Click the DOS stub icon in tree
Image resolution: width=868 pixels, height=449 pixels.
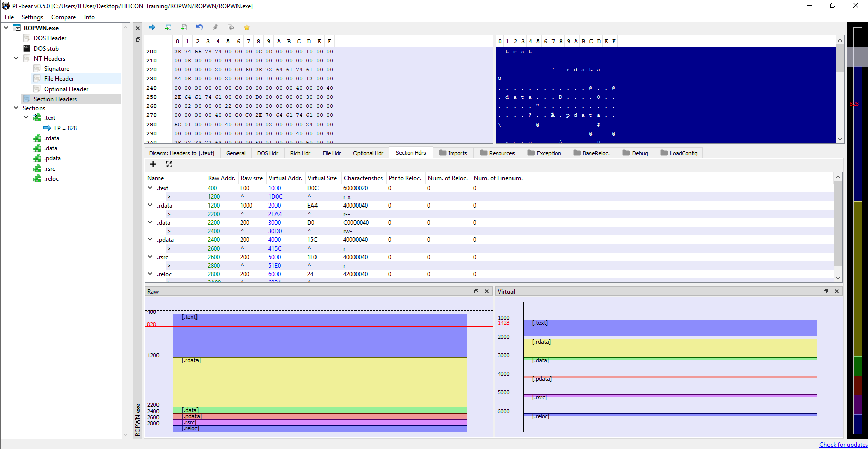point(27,49)
